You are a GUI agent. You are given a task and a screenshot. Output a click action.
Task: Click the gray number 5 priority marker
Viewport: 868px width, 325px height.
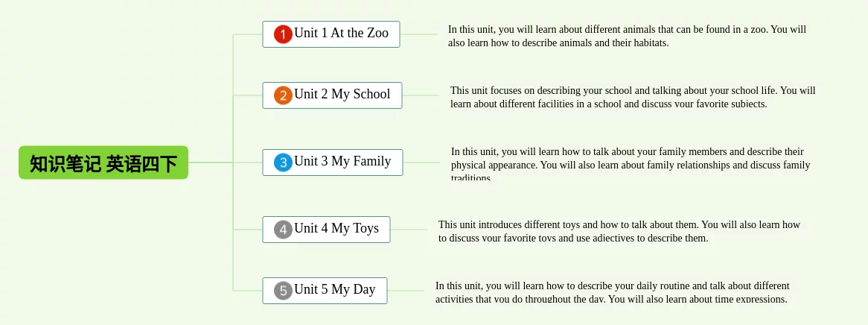283,291
